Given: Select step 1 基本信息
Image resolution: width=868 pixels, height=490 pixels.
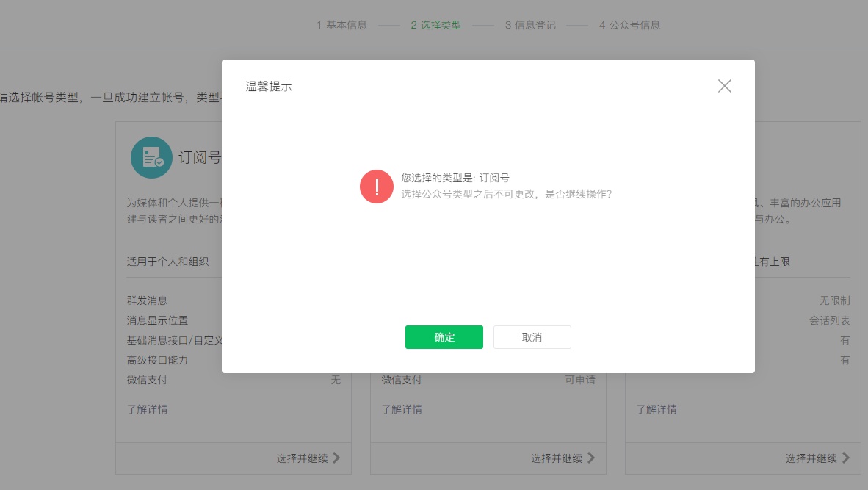Looking at the screenshot, I should point(341,24).
